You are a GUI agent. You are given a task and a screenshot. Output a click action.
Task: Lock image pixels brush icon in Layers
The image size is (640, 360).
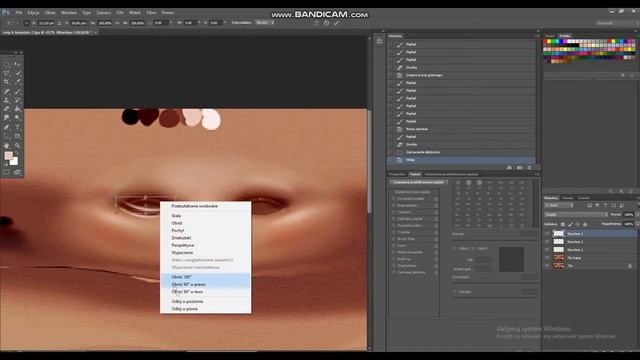click(570, 224)
